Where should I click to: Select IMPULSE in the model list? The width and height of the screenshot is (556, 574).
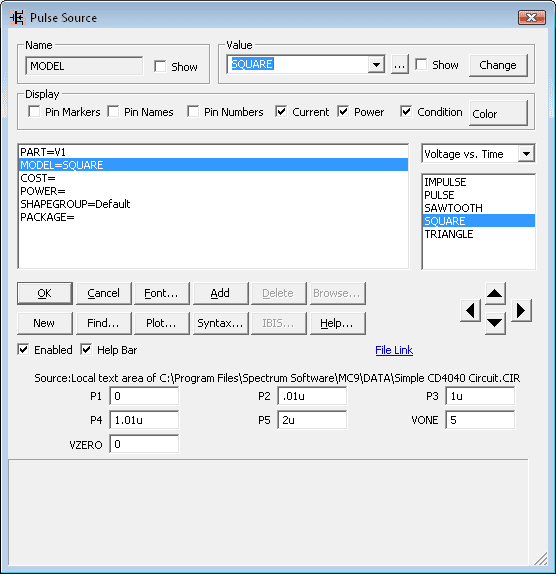[x=479, y=182]
